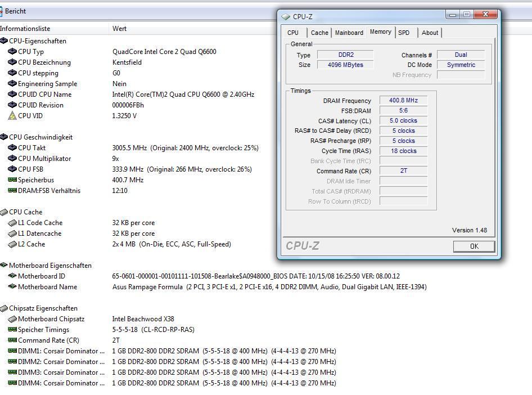Switch to the CPU tab in CPU-Z
Image resolution: width=532 pixels, height=395 pixels.
(x=293, y=33)
